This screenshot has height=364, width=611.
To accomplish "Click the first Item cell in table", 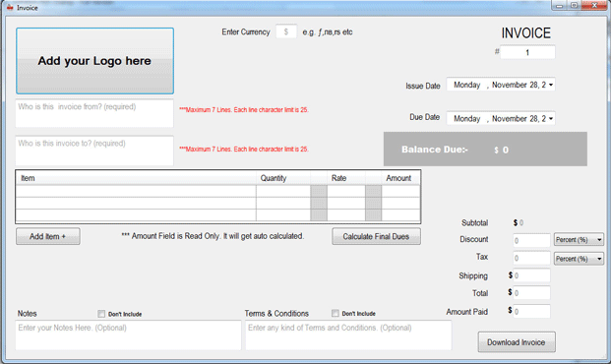I will [x=136, y=191].
